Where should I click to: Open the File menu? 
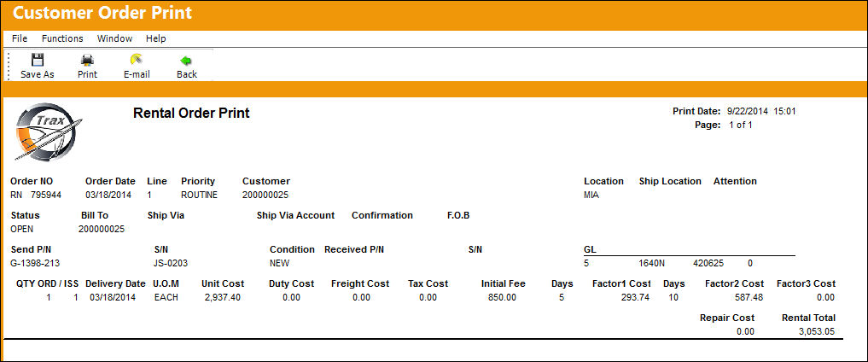20,38
